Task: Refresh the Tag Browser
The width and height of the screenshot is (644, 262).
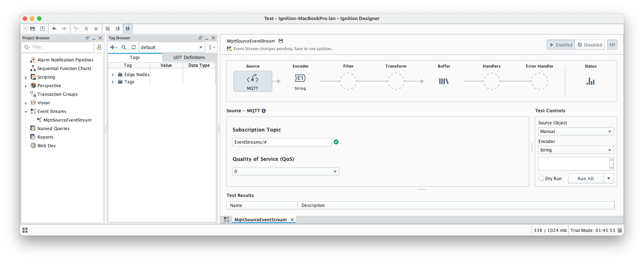Action: coord(134,47)
